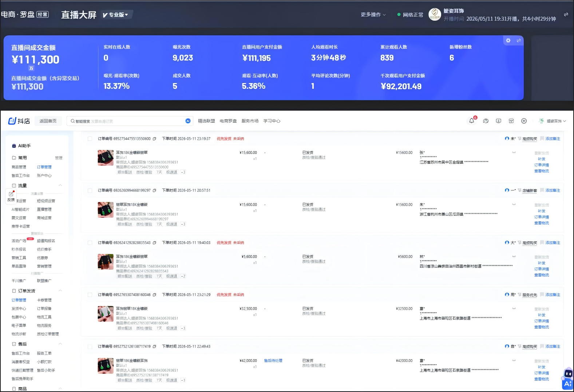Image resolution: width=574 pixels, height=392 pixels.
Task: Click 添加备注 on the first order
Action: pyautogui.click(x=553, y=139)
